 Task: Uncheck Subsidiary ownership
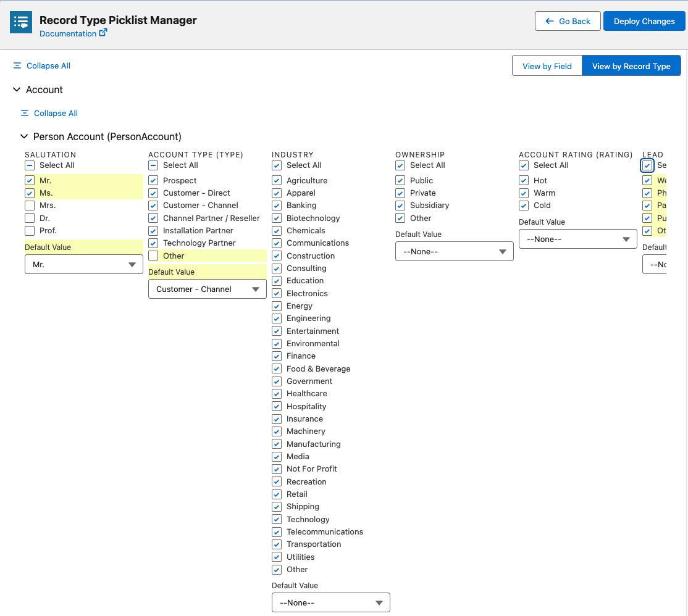pyautogui.click(x=400, y=205)
